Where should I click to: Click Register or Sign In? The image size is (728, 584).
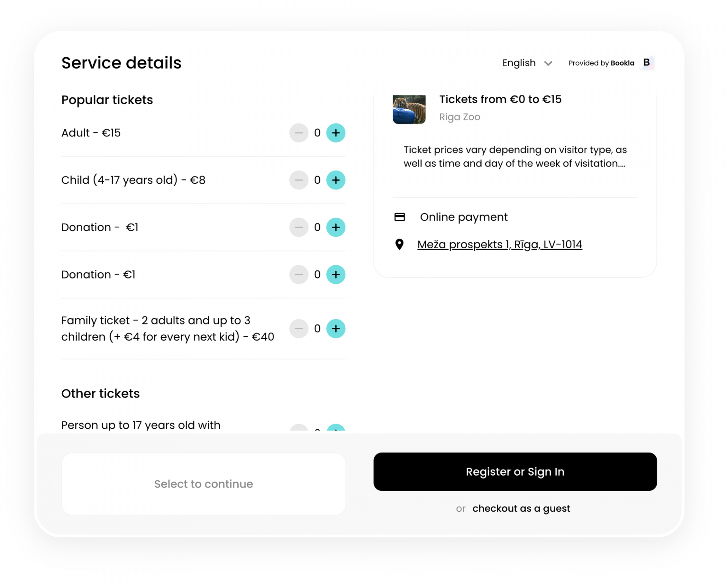pos(515,472)
